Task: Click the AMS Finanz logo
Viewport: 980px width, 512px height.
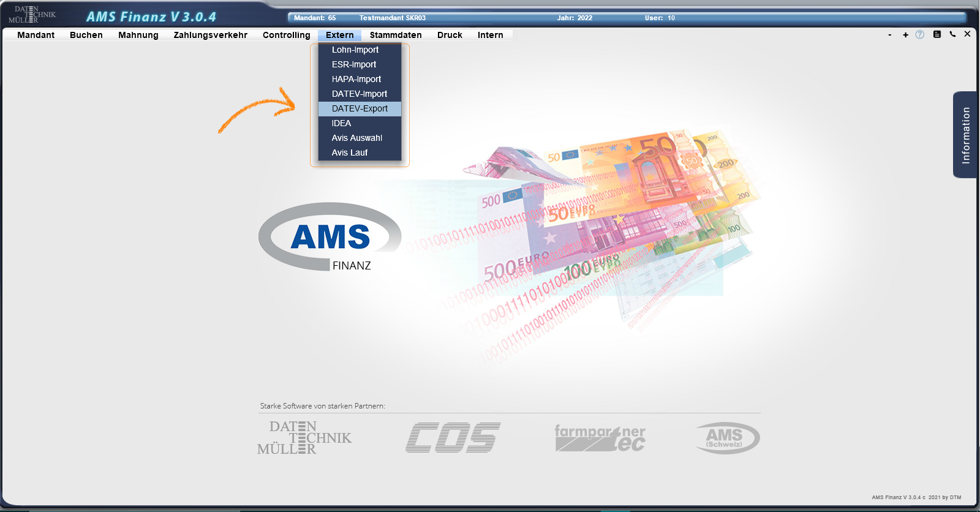Action: 330,238
